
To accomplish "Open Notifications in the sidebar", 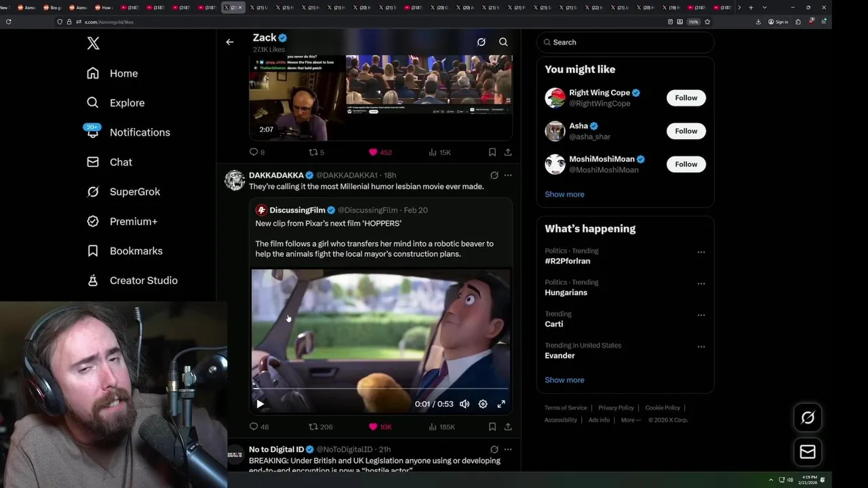I will pos(128,132).
